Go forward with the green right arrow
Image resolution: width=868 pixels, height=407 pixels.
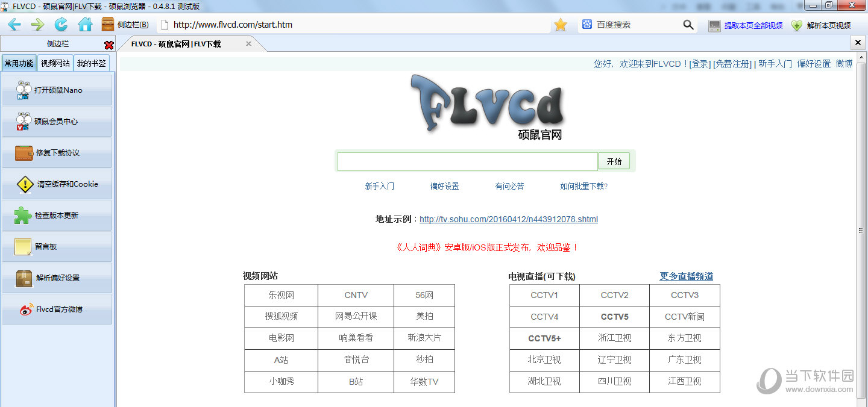37,25
